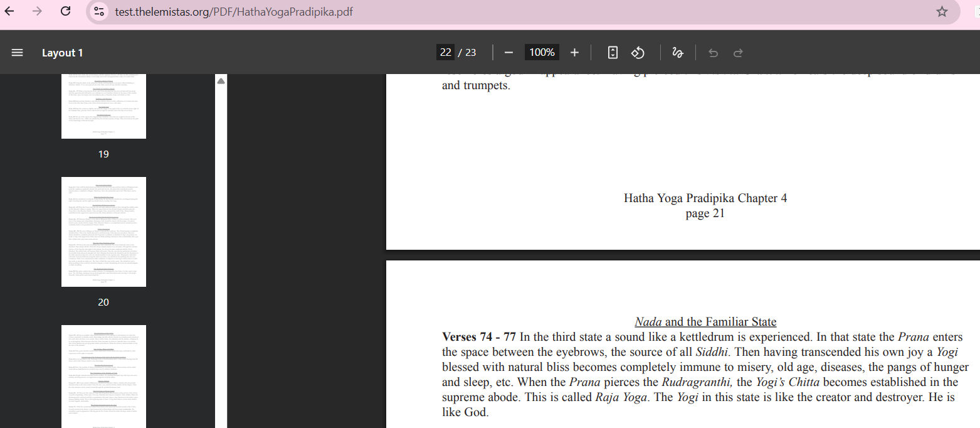Open page 19 thumbnail

tap(103, 107)
